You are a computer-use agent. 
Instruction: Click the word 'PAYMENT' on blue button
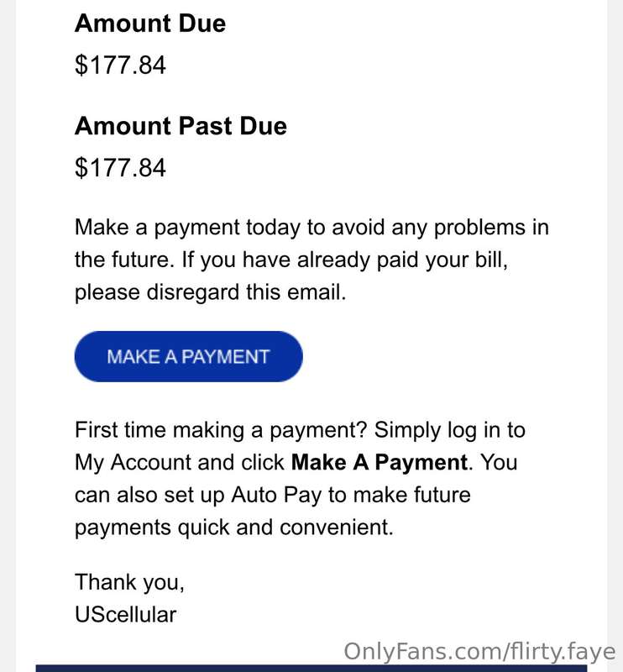tap(225, 357)
